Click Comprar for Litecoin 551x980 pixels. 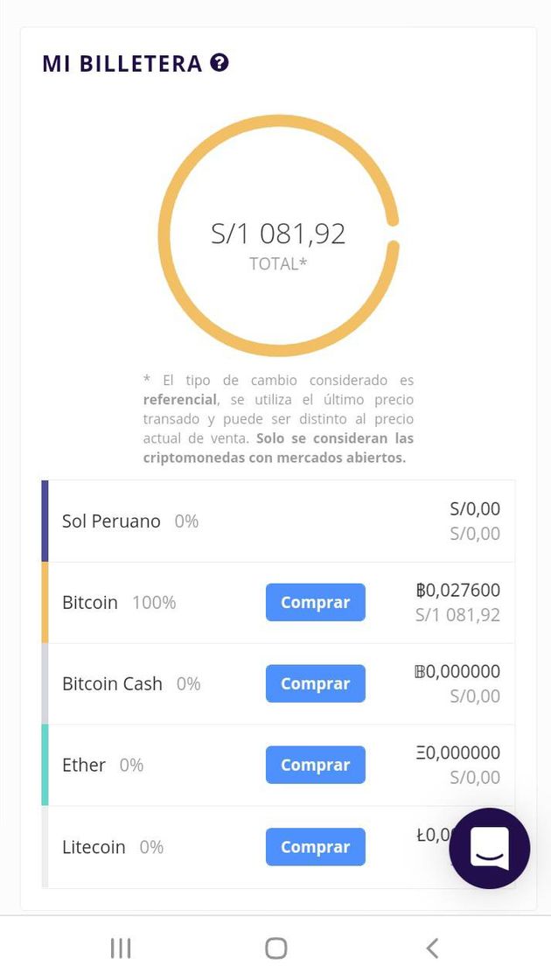point(316,847)
